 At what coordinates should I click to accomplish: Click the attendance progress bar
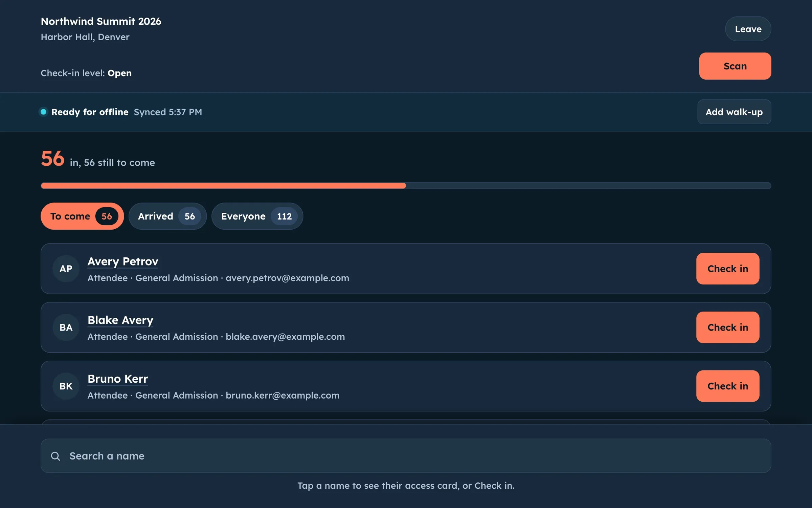pos(406,186)
